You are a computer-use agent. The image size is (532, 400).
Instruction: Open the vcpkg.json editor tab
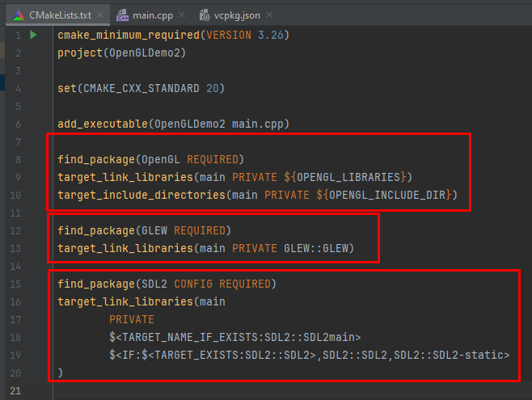pyautogui.click(x=237, y=15)
